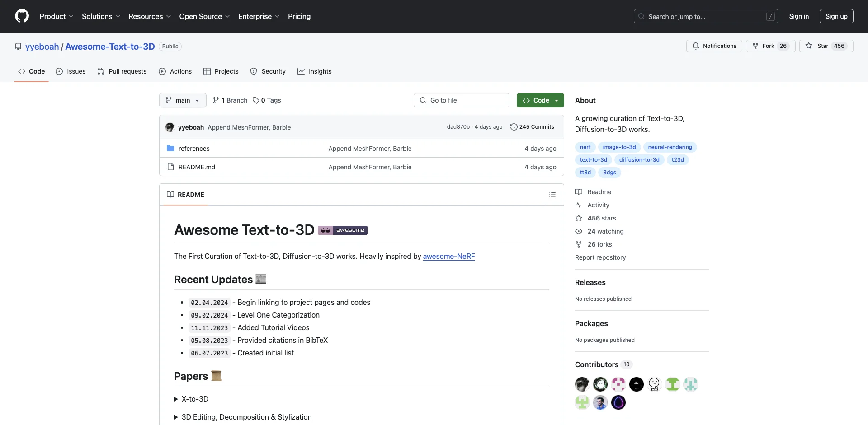
Task: Open the README outline list icon
Action: (552, 195)
